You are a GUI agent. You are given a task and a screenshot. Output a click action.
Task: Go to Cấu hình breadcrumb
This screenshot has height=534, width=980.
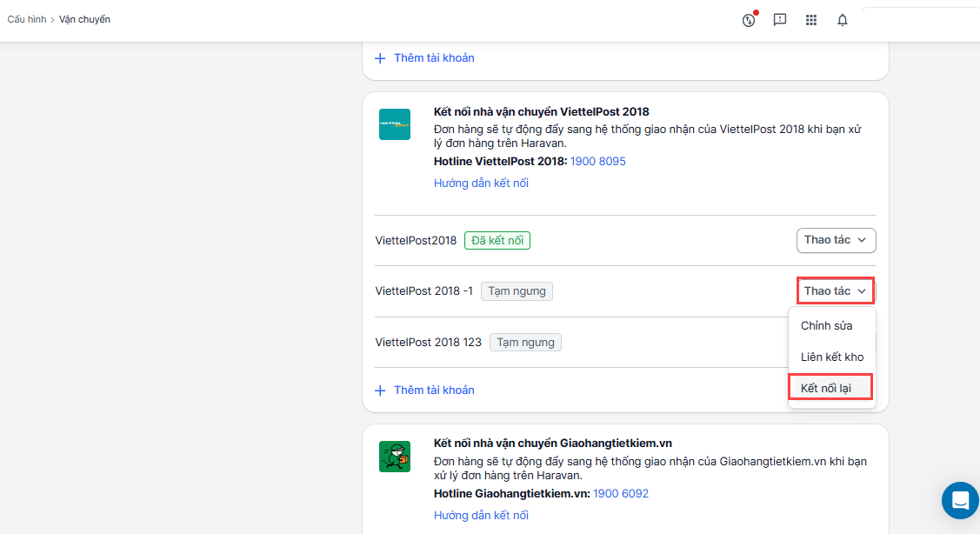[27, 19]
